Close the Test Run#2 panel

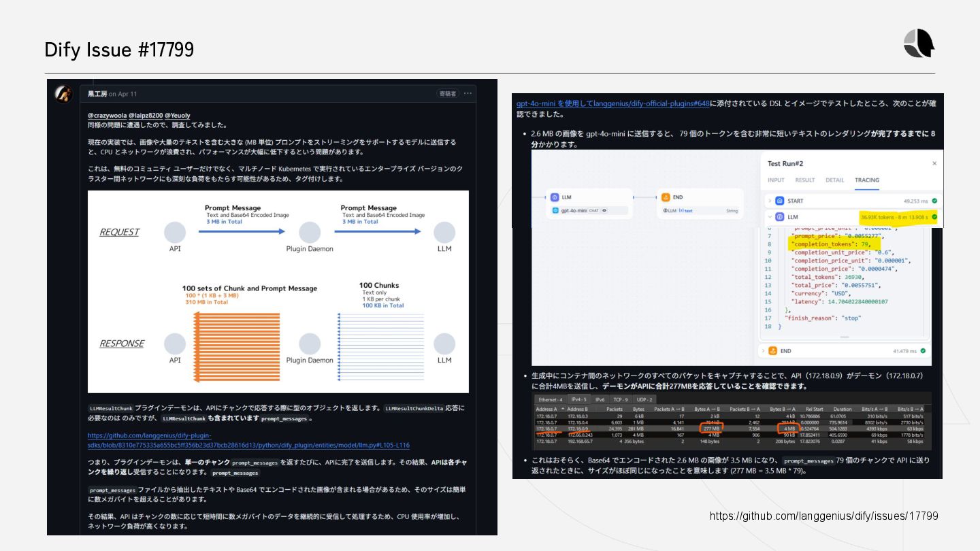tap(934, 163)
